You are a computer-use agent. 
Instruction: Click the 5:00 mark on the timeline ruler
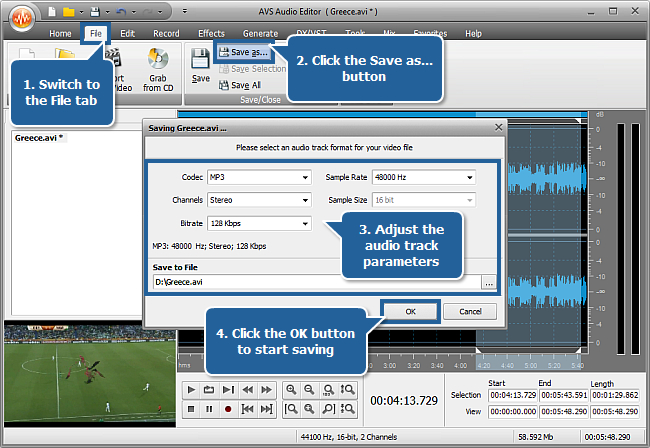[531, 366]
